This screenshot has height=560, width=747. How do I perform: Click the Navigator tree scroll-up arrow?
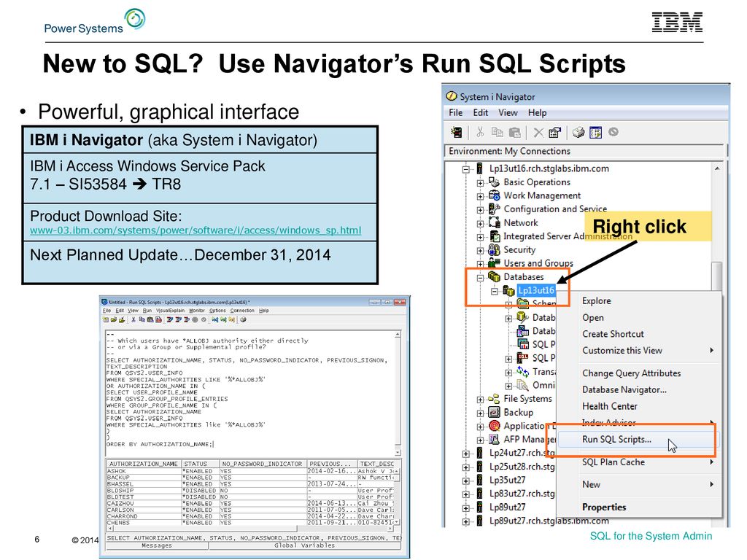(x=717, y=168)
